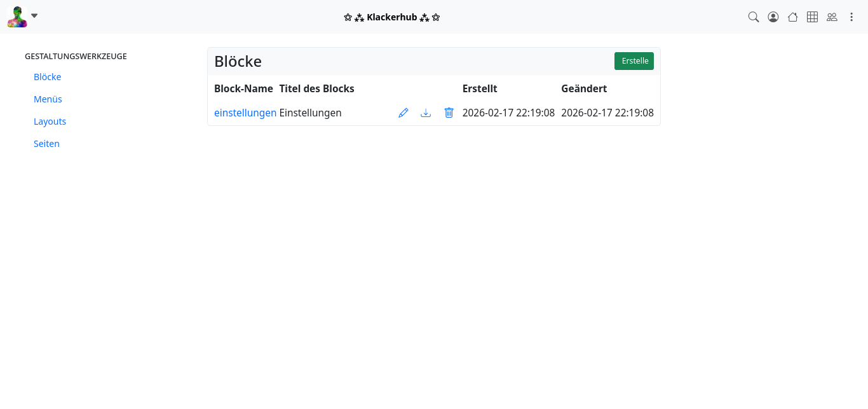Viewport: 868px width, 409px height.
Task: Edit the einstellungen block with pencil icon
Action: point(403,113)
